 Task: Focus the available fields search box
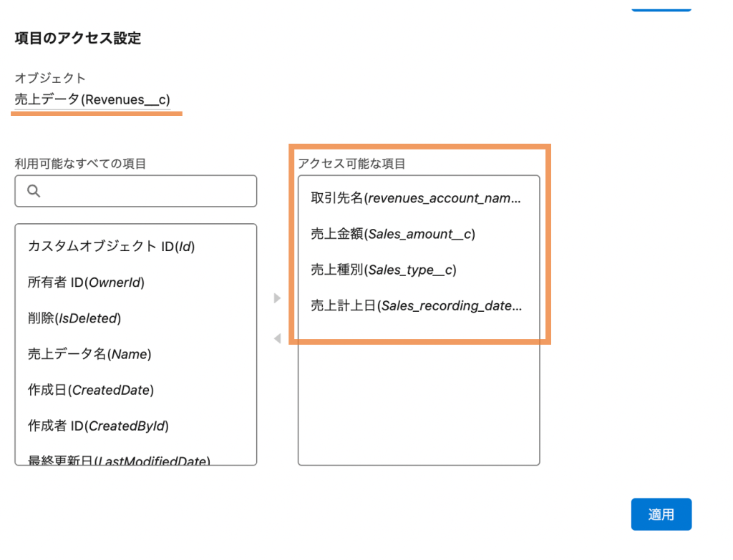[x=135, y=191]
